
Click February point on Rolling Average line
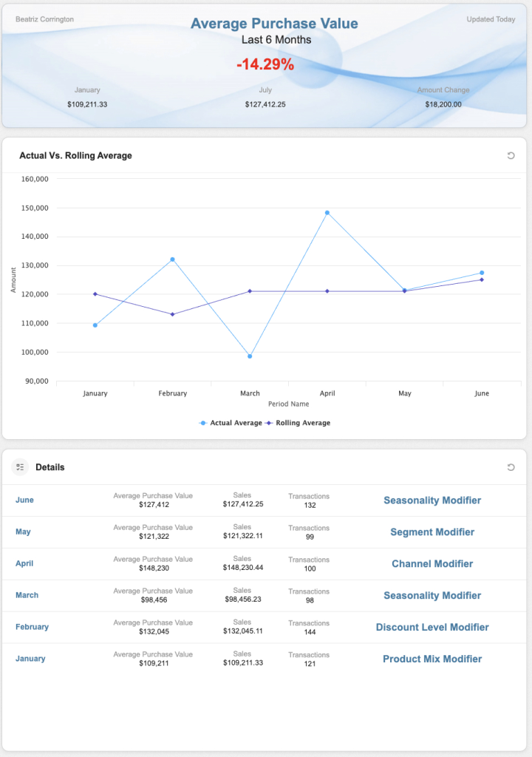(172, 314)
